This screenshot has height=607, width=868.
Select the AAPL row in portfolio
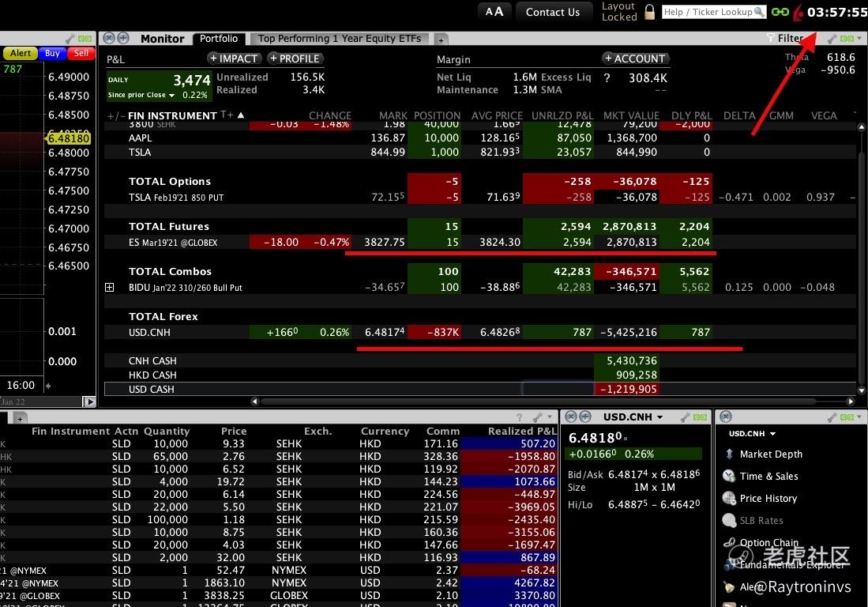(480, 138)
